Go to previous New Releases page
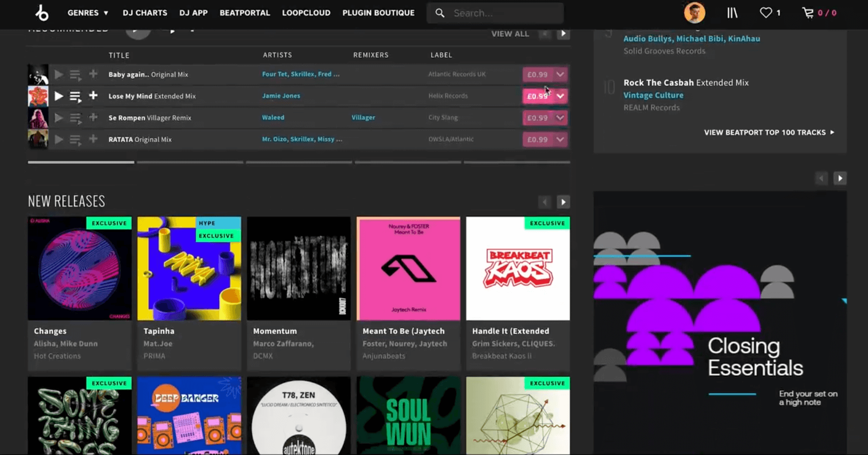 point(544,202)
